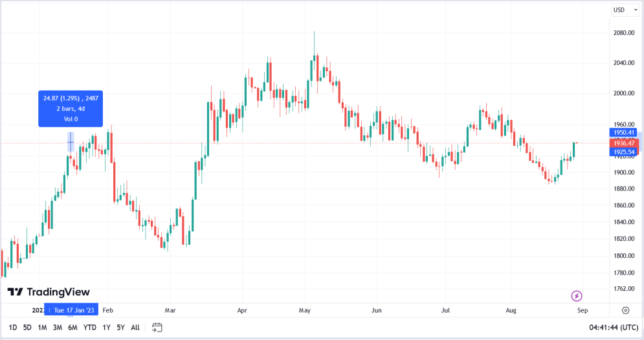The width and height of the screenshot is (644, 340).
Task: Click the 1936.47 current price label
Action: click(x=625, y=142)
